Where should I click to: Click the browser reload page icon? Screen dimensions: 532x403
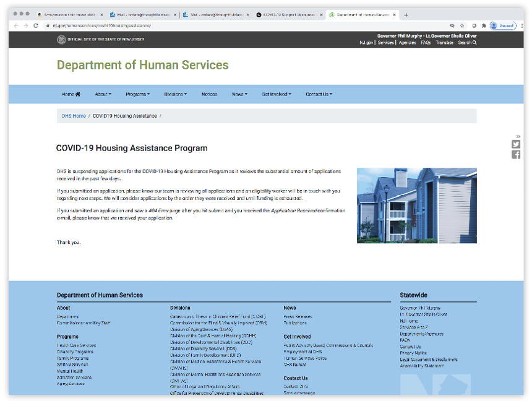tap(36, 26)
